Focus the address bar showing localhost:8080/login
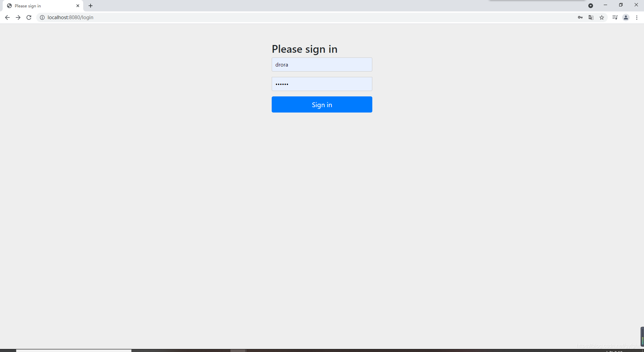Image resolution: width=644 pixels, height=352 pixels. [x=302, y=17]
